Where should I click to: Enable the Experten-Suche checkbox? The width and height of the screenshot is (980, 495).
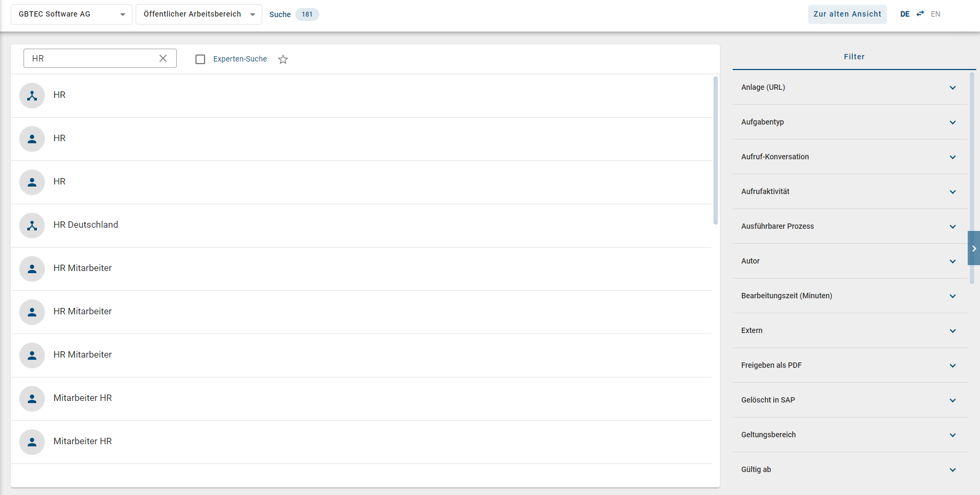(200, 59)
